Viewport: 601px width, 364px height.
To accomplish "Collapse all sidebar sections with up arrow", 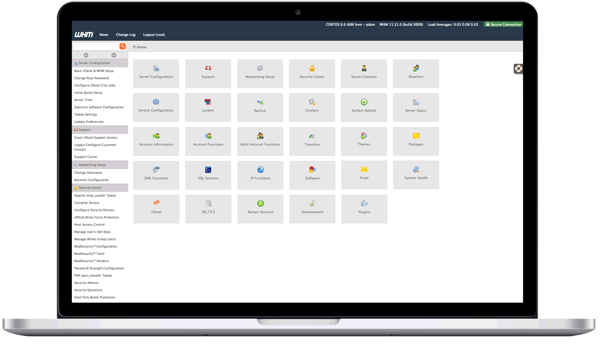I will pos(86,55).
